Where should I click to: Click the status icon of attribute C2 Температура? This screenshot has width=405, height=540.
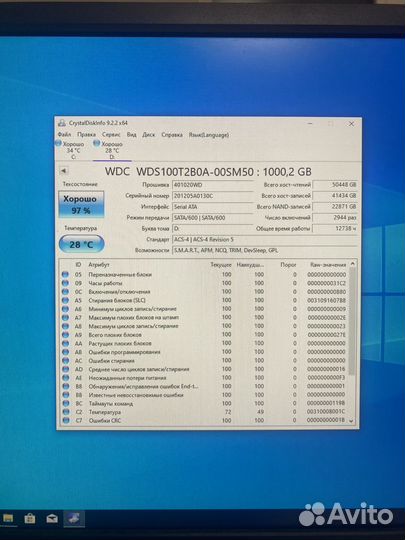point(65,412)
